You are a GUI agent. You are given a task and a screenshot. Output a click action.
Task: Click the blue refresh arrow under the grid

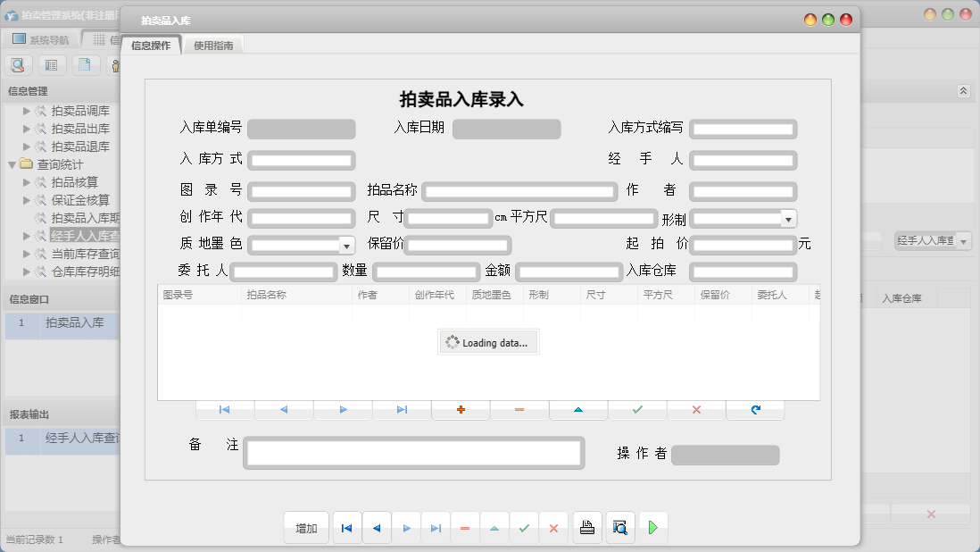(x=755, y=409)
